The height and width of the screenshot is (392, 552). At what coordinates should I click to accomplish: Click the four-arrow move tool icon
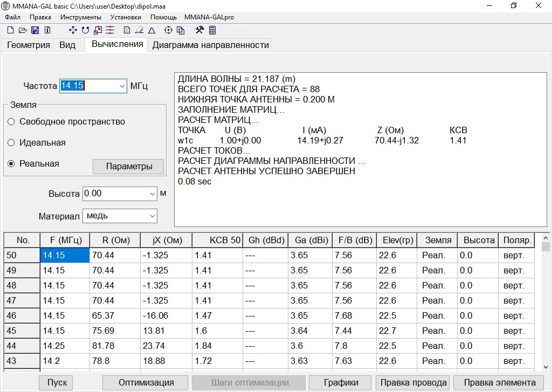click(73, 30)
